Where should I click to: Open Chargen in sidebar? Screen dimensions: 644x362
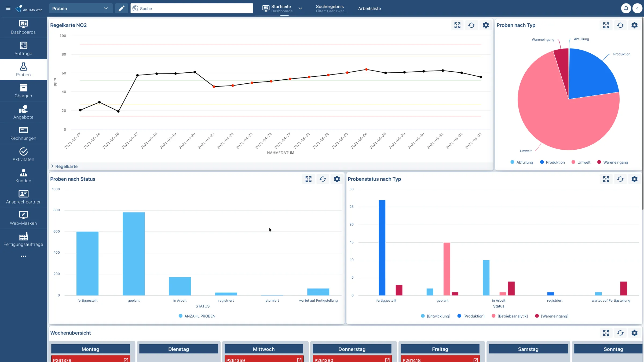pyautogui.click(x=23, y=91)
